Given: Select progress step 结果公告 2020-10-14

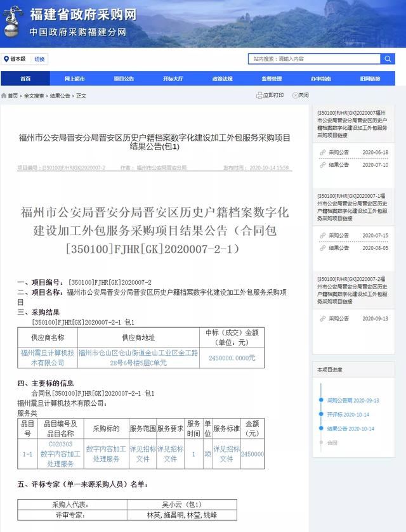Looking at the screenshot, I should click(350, 429).
